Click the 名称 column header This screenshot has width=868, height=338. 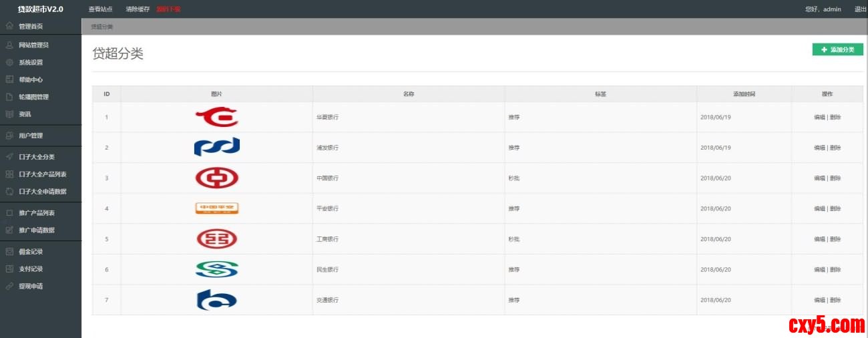point(409,94)
